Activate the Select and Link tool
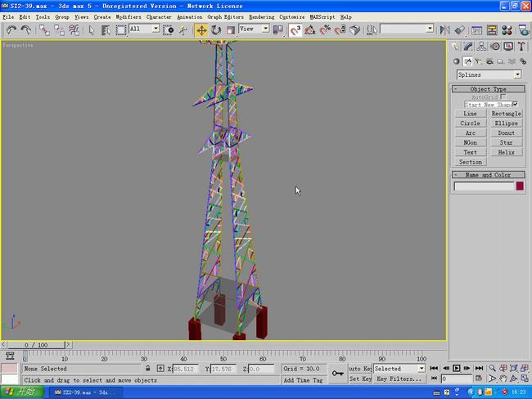 point(44,30)
